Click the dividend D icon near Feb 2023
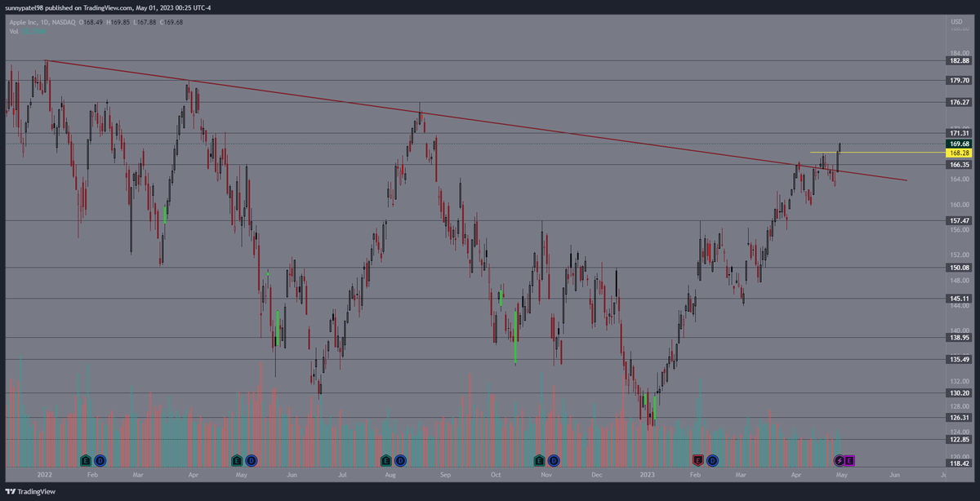The height and width of the screenshot is (501, 980). 712,460
